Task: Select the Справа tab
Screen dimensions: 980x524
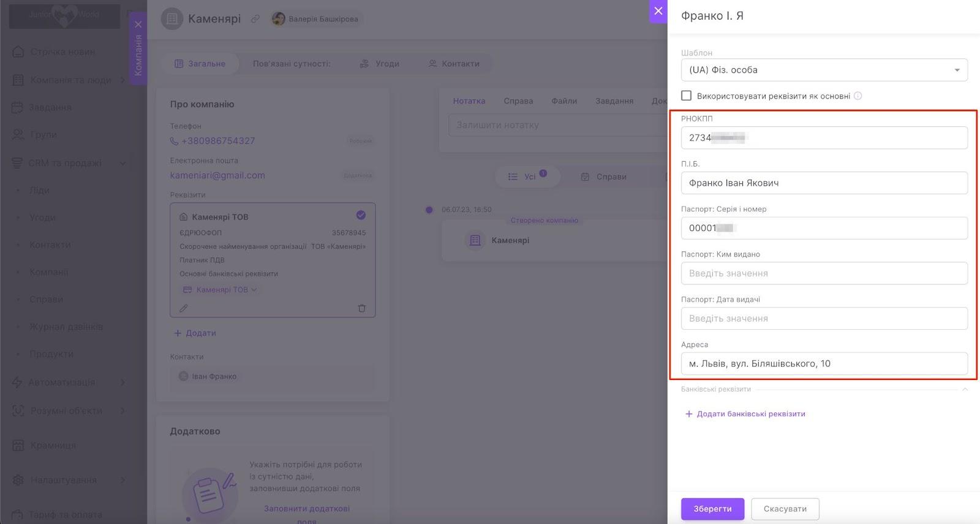Action: 518,101
